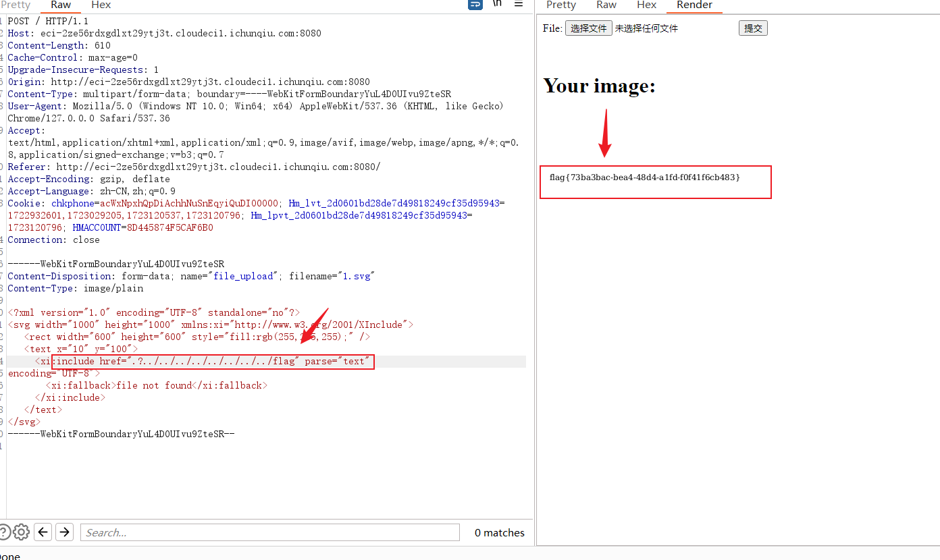Screen dimensions: 940x560
Task: Go to previous search match arrow
Action: (43, 532)
